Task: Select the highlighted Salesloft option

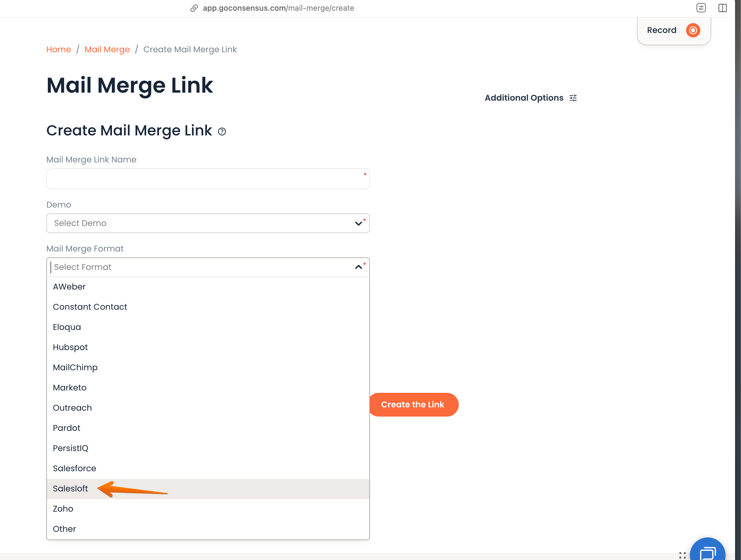Action: click(208, 489)
